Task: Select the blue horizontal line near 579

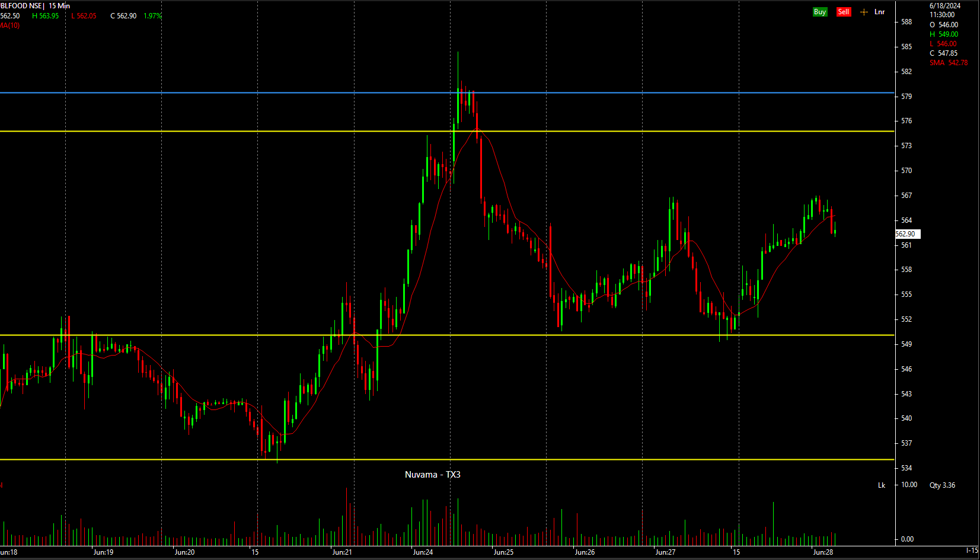Action: [x=447, y=92]
